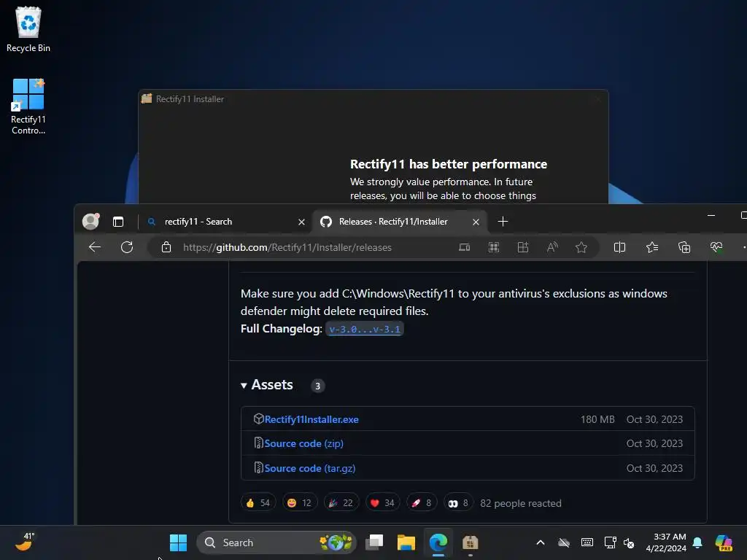Open Browser essentials heart icon
Image resolution: width=747 pixels, height=560 pixels.
[716, 247]
